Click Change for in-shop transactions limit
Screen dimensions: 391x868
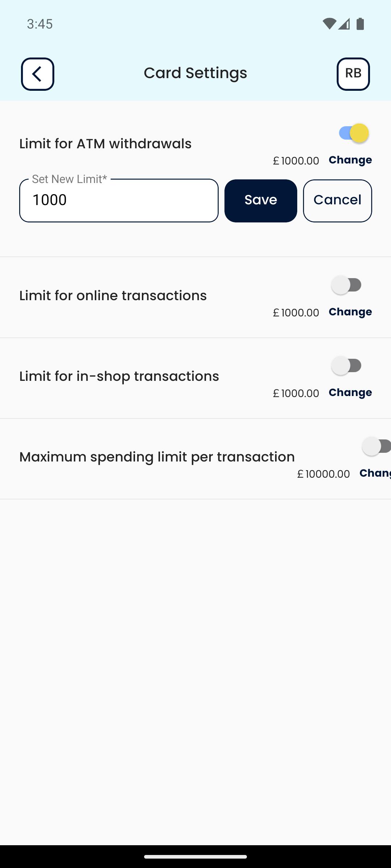350,392
